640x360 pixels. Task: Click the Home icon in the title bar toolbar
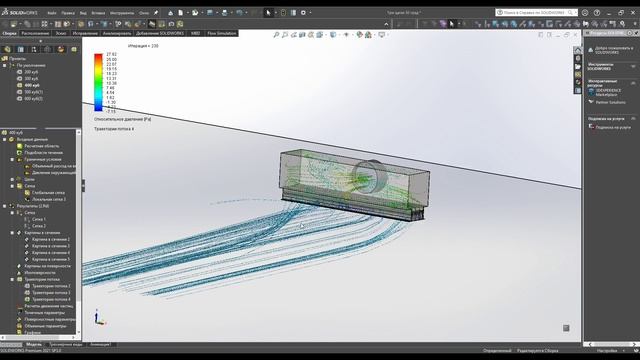[x=171, y=13]
